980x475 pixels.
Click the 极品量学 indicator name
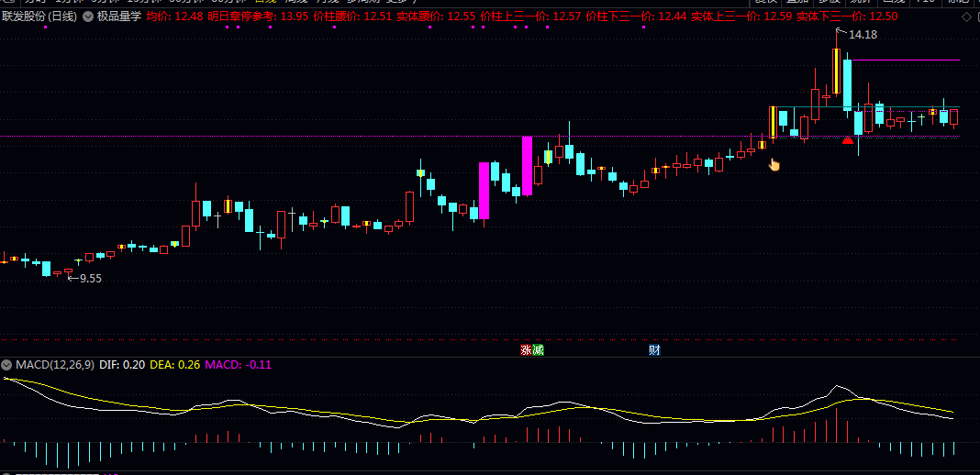[x=118, y=17]
